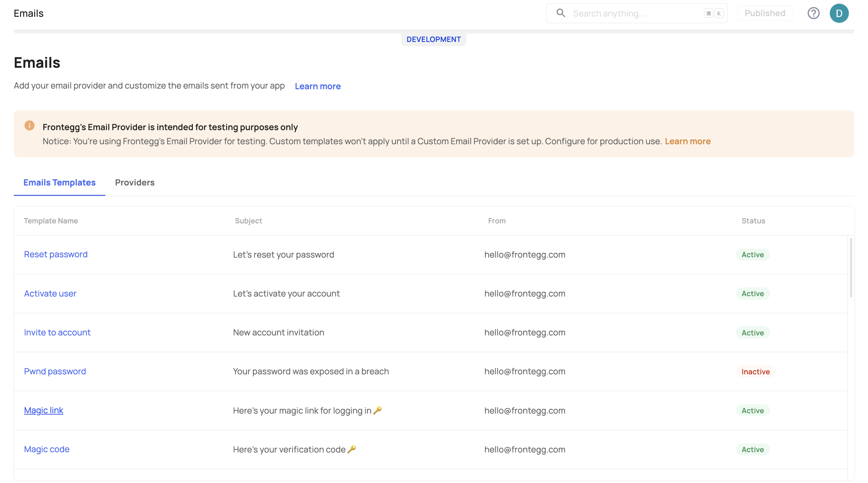This screenshot has width=868, height=483.
Task: Open the Invite to account template
Action: click(57, 332)
